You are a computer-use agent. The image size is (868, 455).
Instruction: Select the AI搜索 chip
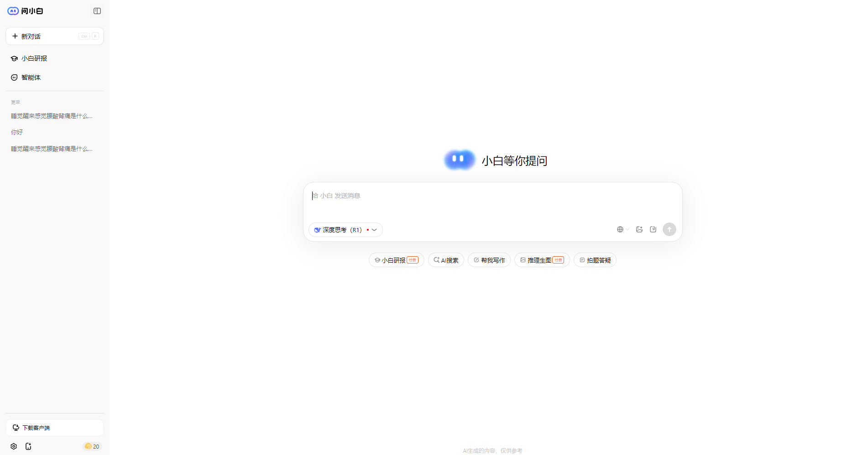(x=446, y=260)
